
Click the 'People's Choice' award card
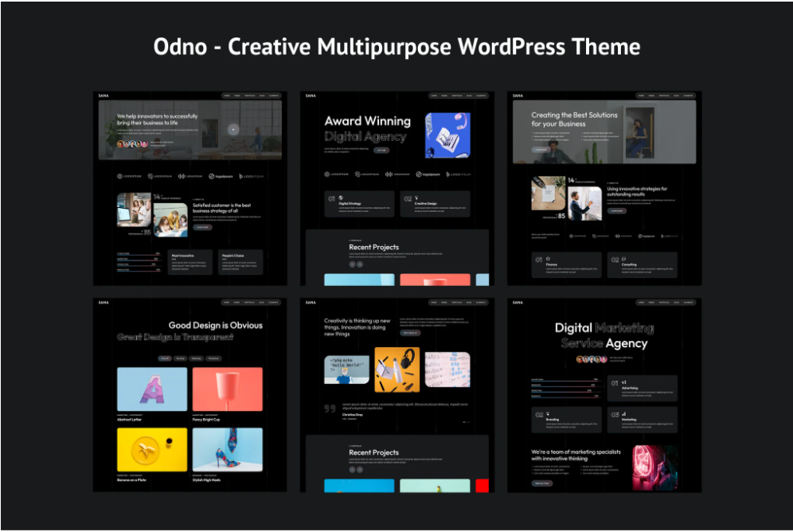click(x=240, y=262)
